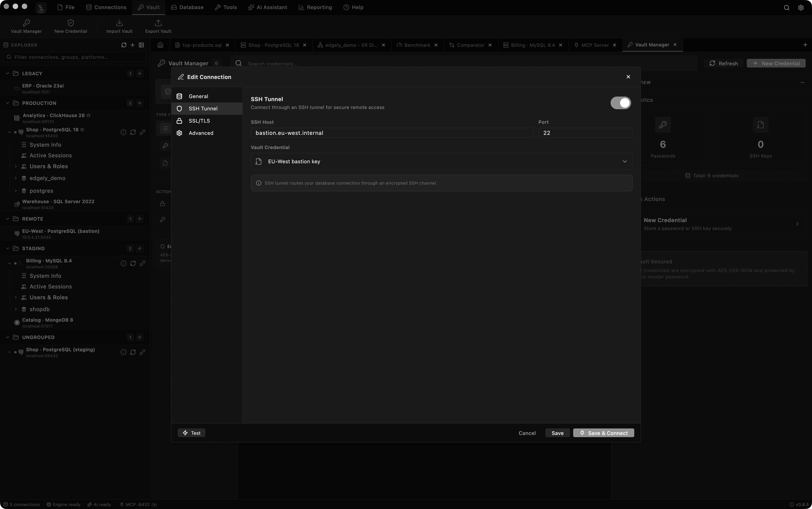Add new connection in Explorer header
This screenshot has width=812, height=509.
pos(133,45)
